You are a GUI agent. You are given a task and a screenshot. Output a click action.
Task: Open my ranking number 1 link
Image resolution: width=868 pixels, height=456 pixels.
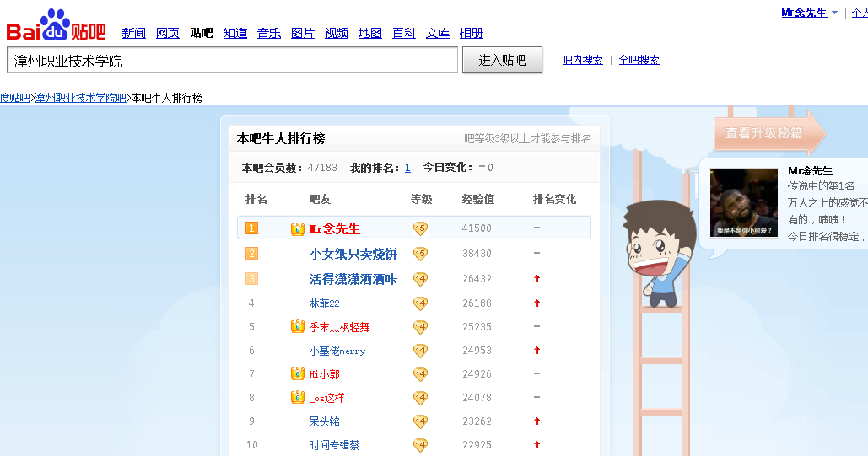click(x=407, y=168)
